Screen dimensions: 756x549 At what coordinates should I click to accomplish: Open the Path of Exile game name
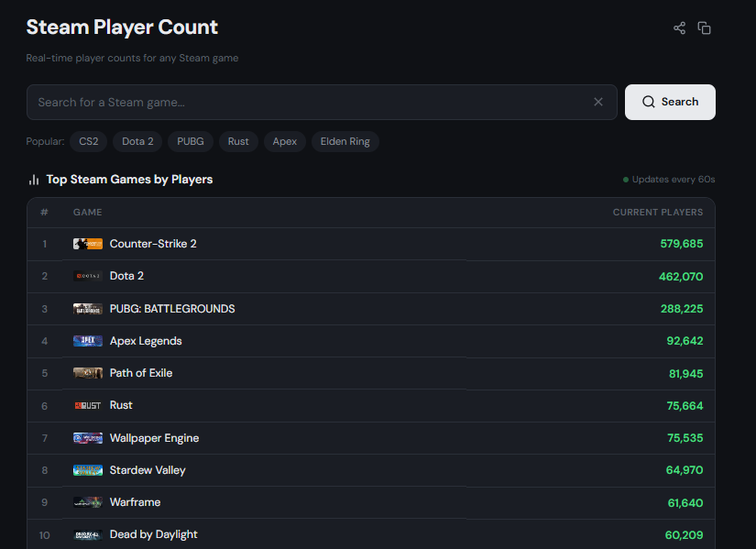click(141, 373)
